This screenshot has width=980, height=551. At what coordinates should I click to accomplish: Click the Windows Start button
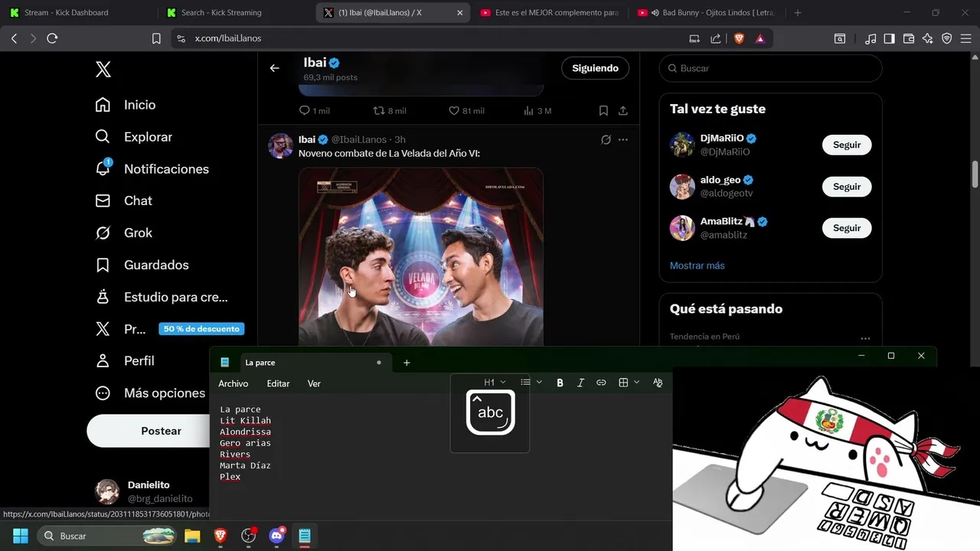[21, 536]
